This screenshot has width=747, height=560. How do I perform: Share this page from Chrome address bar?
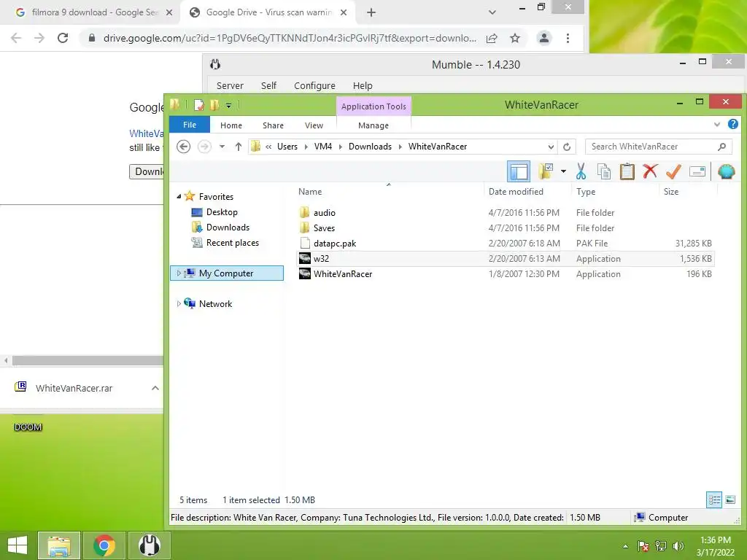[492, 38]
